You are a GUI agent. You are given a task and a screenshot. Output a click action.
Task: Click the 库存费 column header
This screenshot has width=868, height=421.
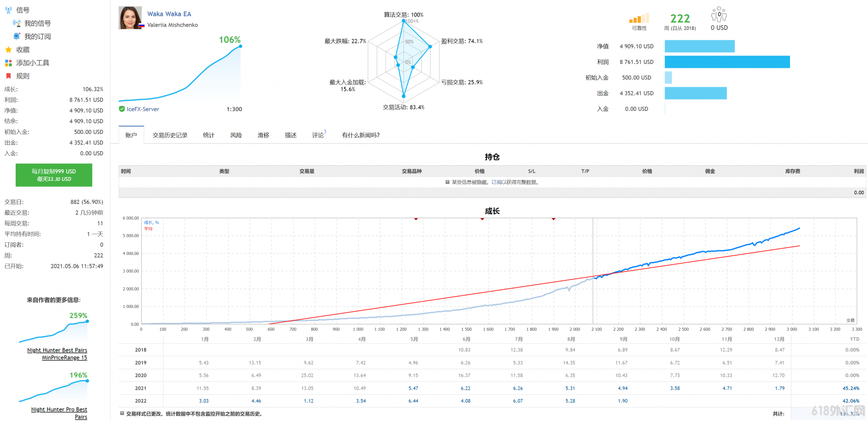[x=793, y=171]
